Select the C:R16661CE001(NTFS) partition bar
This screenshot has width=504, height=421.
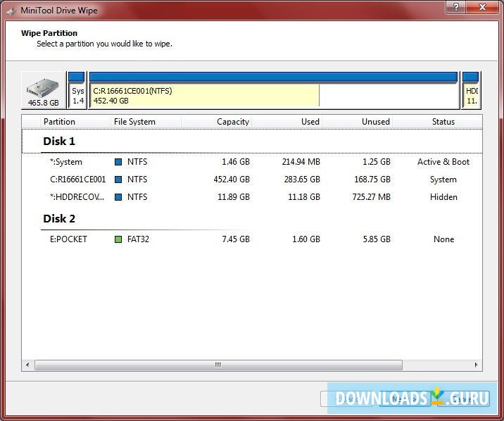274,90
